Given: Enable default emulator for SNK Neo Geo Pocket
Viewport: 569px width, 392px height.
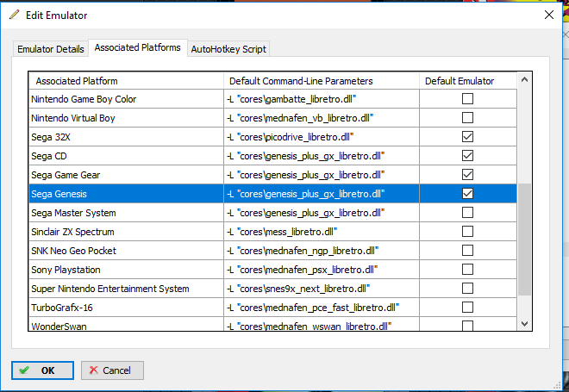Looking at the screenshot, I should [467, 250].
